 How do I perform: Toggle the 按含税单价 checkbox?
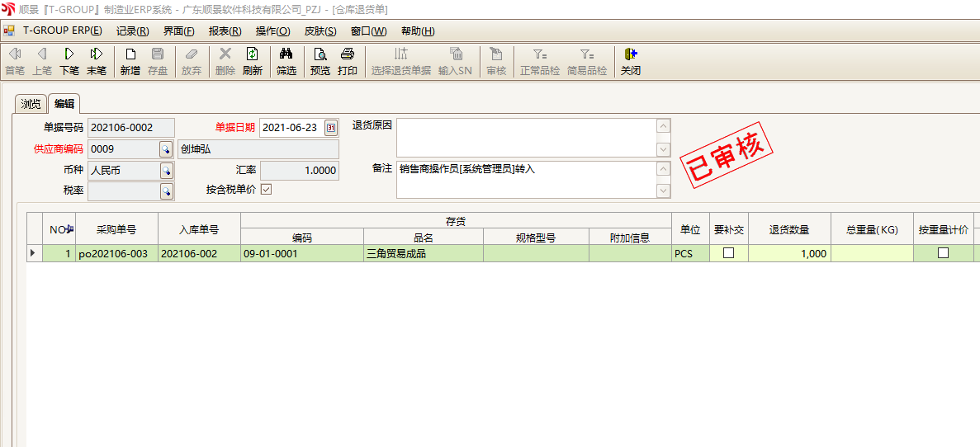point(266,190)
